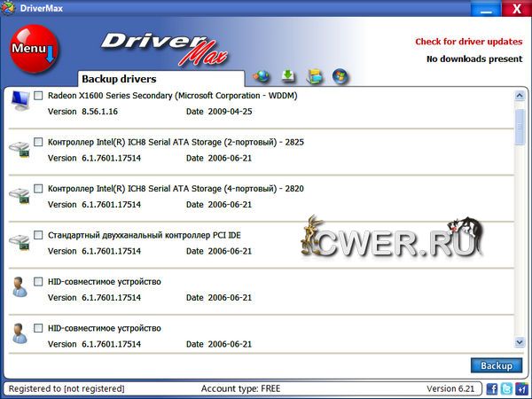This screenshot has width=532, height=399.
Task: Check the Radeon X1600 Series Secondary checkbox
Action: 38,95
